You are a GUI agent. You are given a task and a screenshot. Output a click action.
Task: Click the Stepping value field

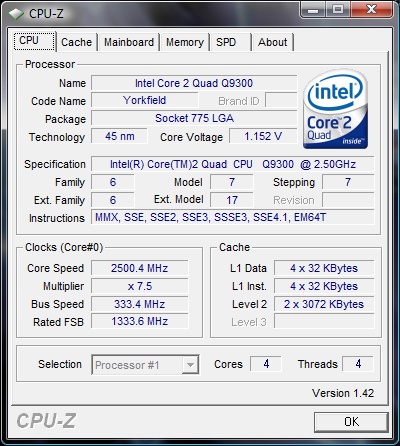pos(348,182)
